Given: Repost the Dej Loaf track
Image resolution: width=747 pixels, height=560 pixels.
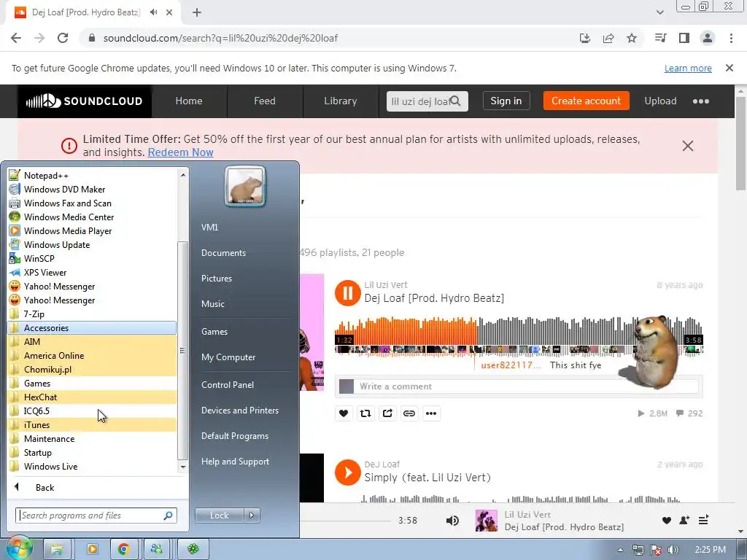Looking at the screenshot, I should coord(365,413).
